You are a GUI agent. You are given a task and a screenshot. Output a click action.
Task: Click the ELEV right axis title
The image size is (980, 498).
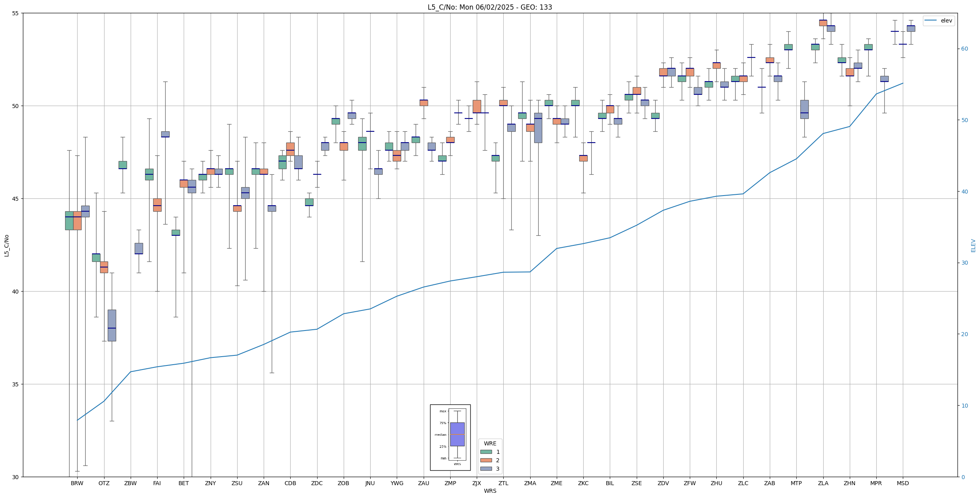(x=973, y=245)
